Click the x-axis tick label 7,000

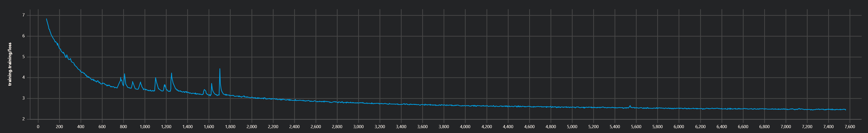click(x=786, y=127)
